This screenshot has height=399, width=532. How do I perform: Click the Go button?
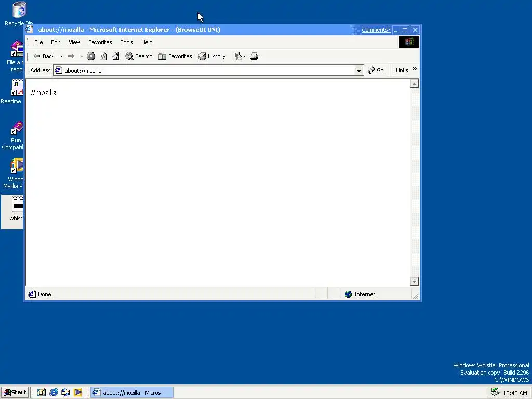376,70
